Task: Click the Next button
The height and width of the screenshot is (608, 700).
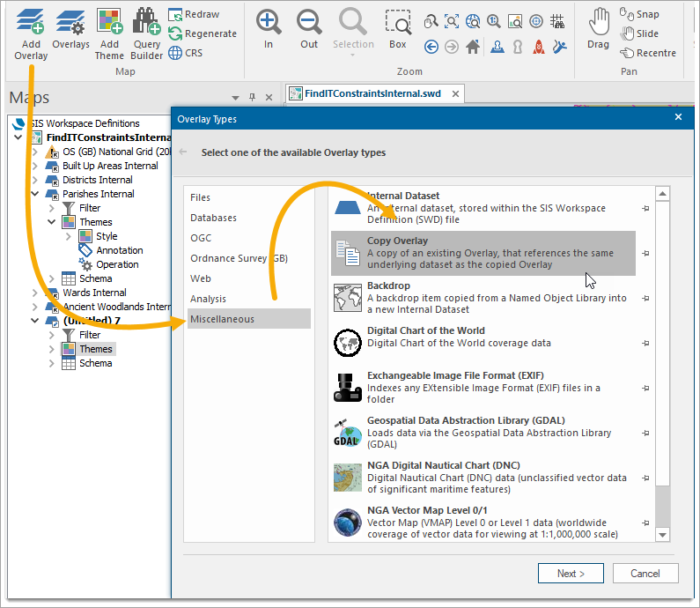Action: click(571, 574)
